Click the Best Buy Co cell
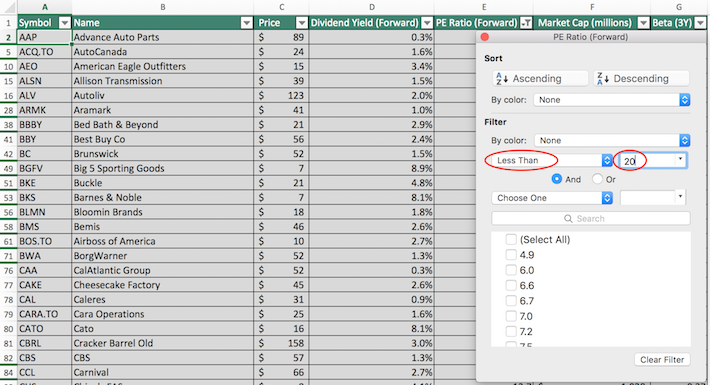The height and width of the screenshot is (385, 710). 163,139
